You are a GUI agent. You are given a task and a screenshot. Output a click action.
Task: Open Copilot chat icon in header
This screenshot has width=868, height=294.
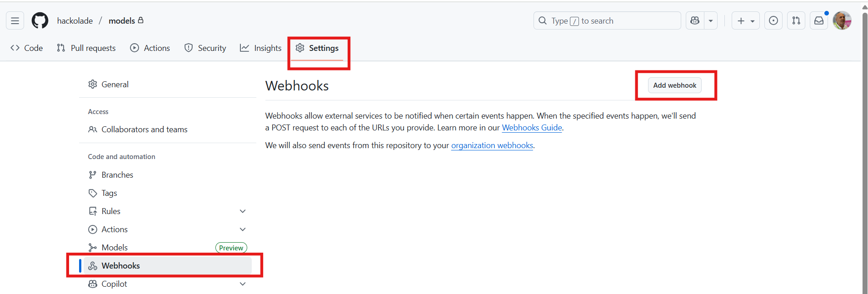(695, 21)
